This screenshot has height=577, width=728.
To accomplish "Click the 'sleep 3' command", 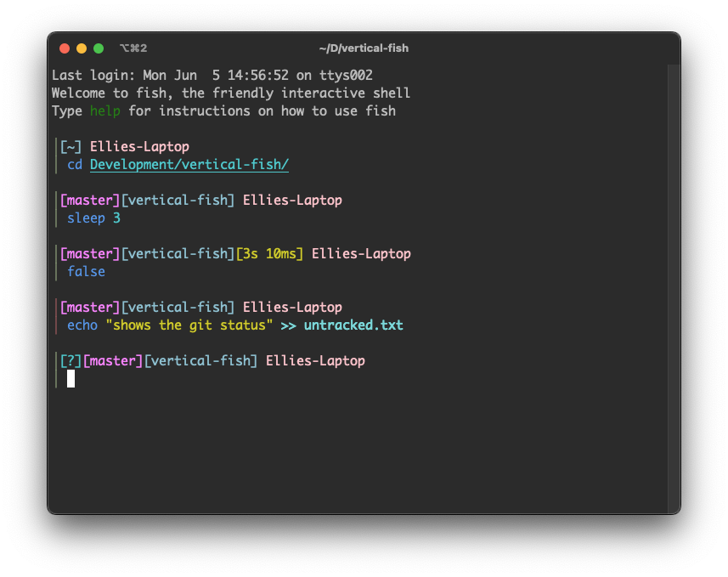I will tap(93, 218).
